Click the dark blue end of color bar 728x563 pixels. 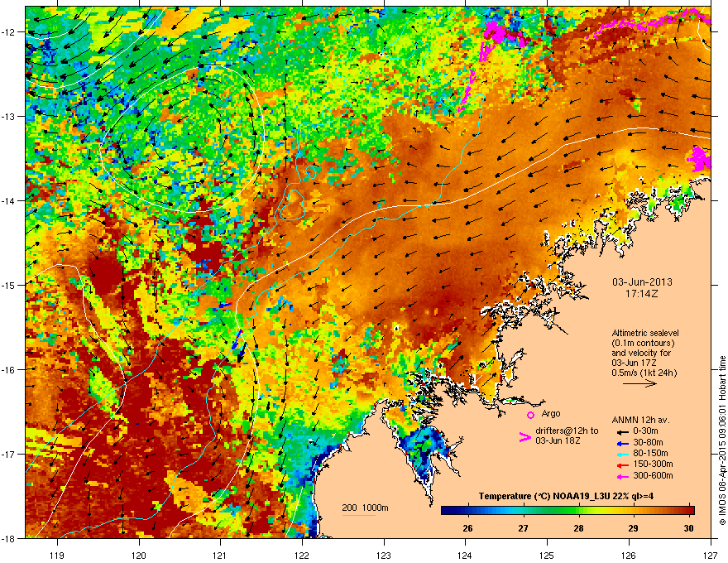point(445,511)
